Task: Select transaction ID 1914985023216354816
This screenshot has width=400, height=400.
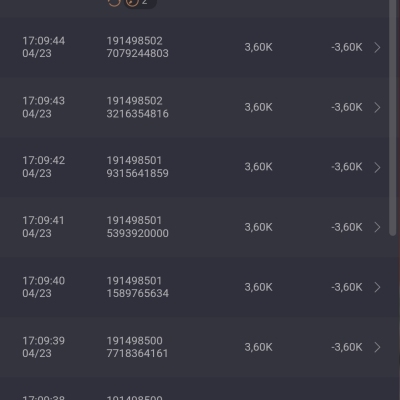Action: [x=137, y=107]
